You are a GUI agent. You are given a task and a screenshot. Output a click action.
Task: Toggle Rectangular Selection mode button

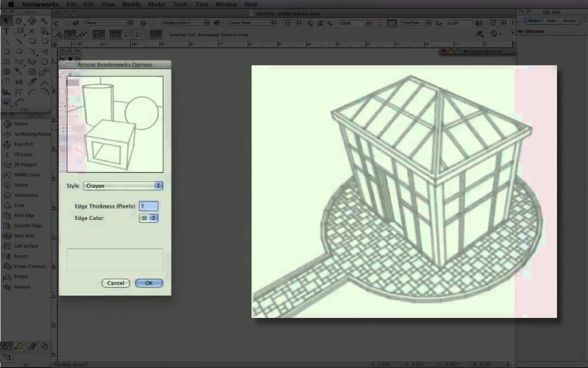coord(115,35)
